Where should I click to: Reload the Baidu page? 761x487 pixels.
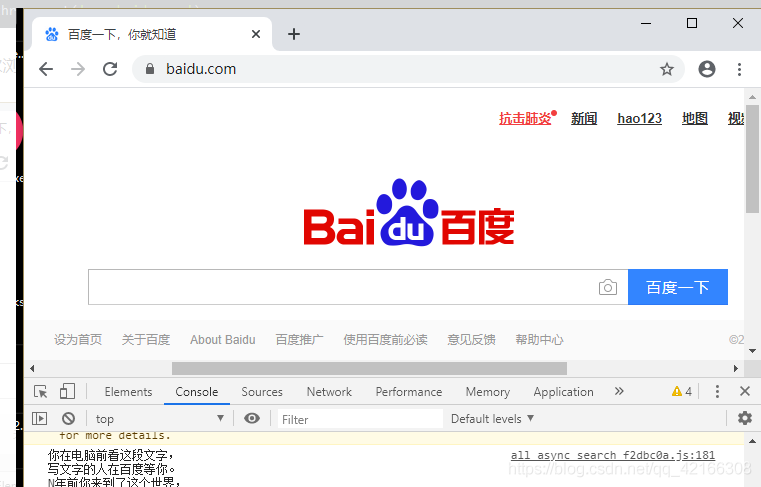pos(110,69)
